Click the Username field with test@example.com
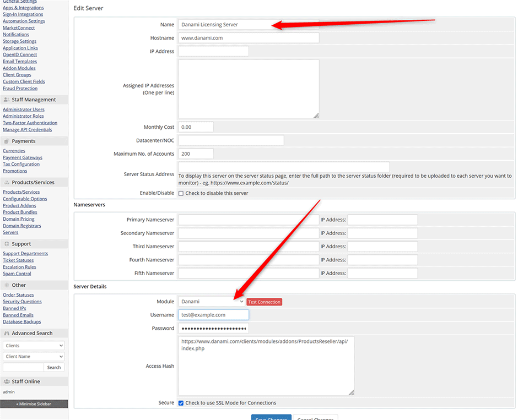The height and width of the screenshot is (420, 518). [213, 315]
